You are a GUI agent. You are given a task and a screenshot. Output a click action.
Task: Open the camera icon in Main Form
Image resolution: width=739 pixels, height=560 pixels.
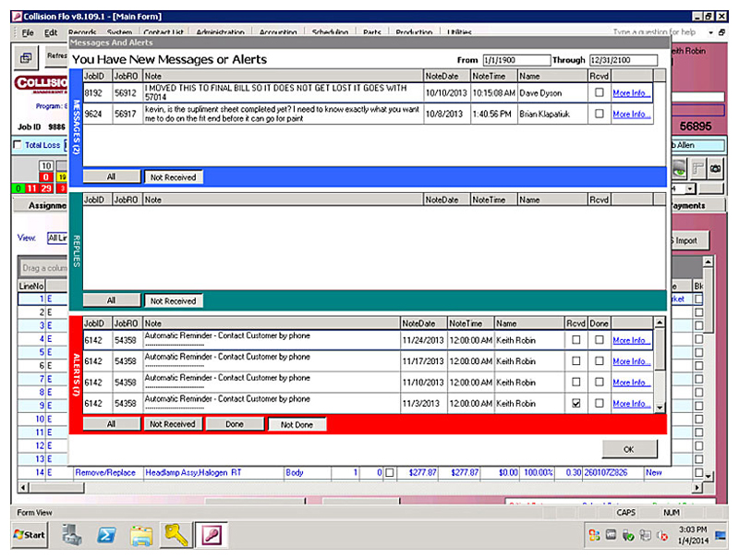coord(715,168)
